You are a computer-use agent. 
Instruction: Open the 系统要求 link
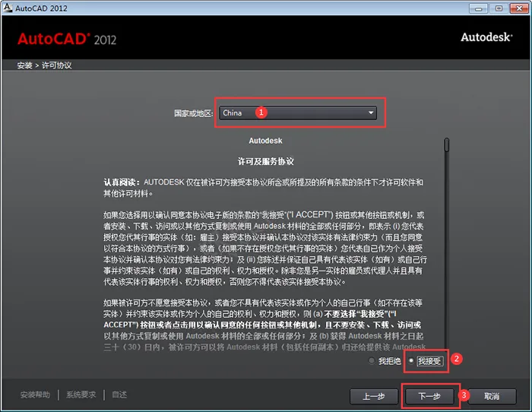point(81,395)
